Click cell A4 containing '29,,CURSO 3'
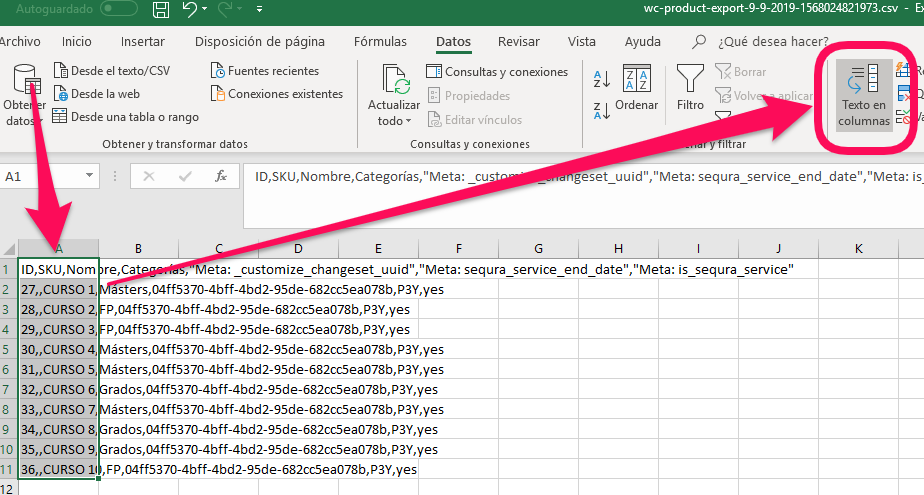 point(58,329)
